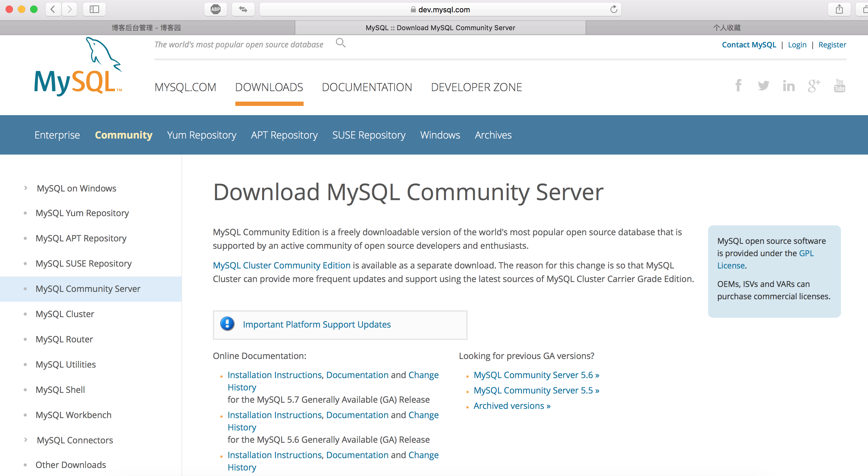
Task: Open MySQL's Facebook page icon
Action: 738,86
